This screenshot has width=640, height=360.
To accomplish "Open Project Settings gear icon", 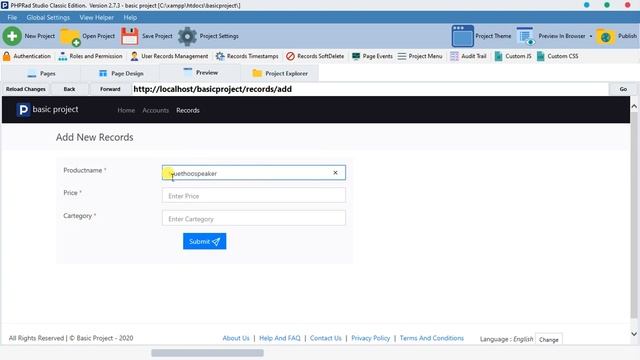I will [187, 36].
